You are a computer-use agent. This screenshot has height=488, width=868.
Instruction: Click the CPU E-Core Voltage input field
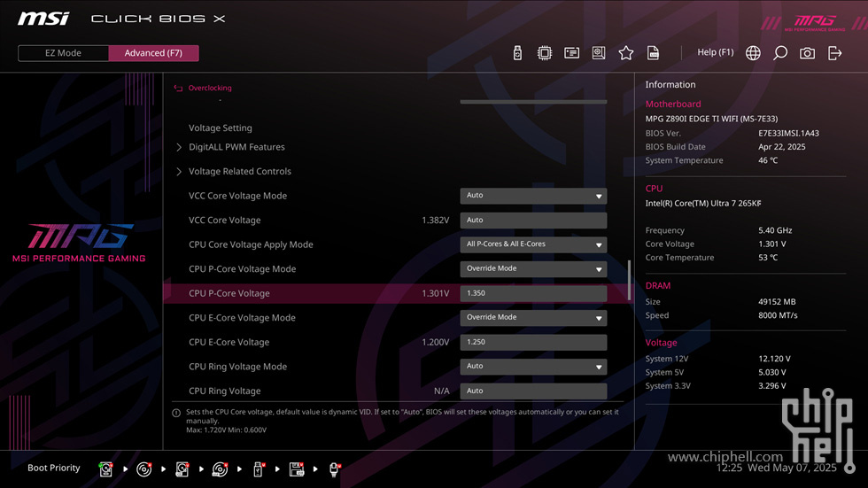[533, 342]
